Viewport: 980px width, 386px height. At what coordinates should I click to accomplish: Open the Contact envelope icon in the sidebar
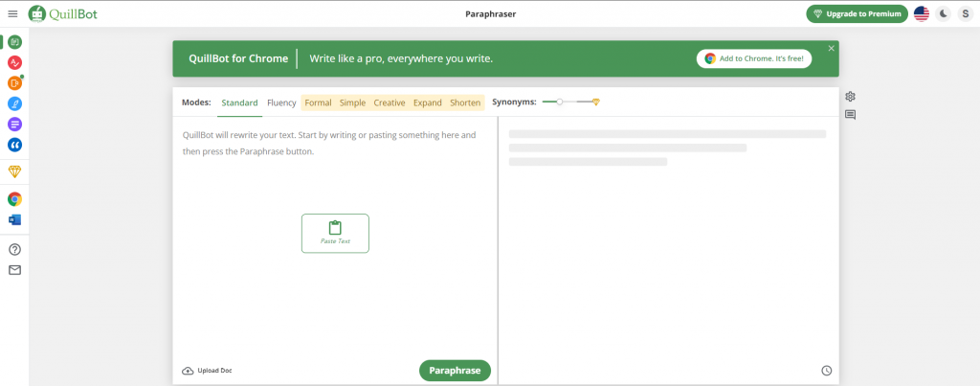click(x=14, y=270)
